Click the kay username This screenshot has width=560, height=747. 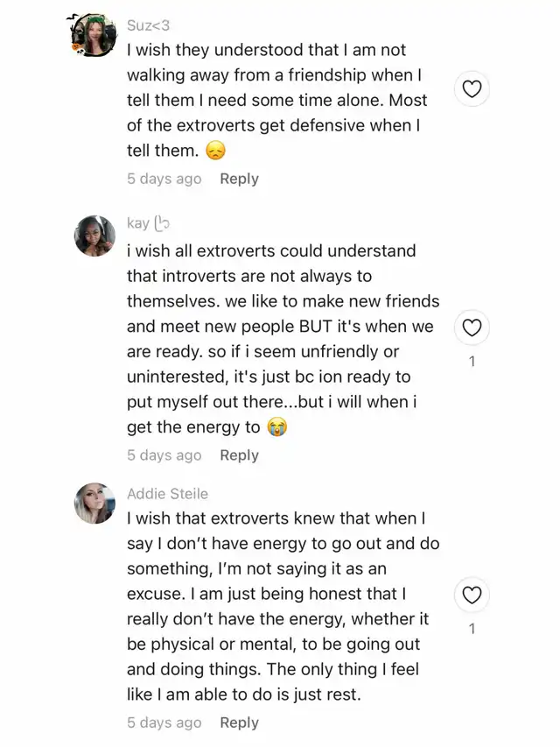click(x=138, y=223)
